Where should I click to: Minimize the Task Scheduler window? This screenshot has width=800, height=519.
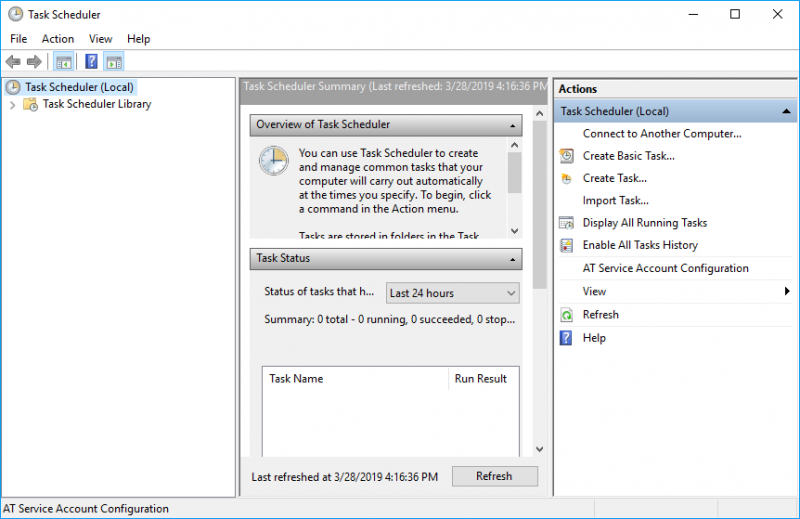pos(693,14)
